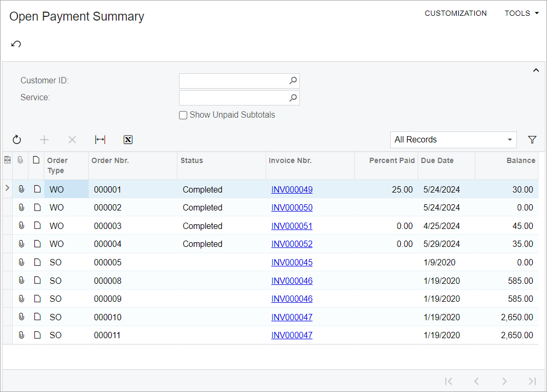Open the CUSTOMIZATION menu

tap(456, 13)
